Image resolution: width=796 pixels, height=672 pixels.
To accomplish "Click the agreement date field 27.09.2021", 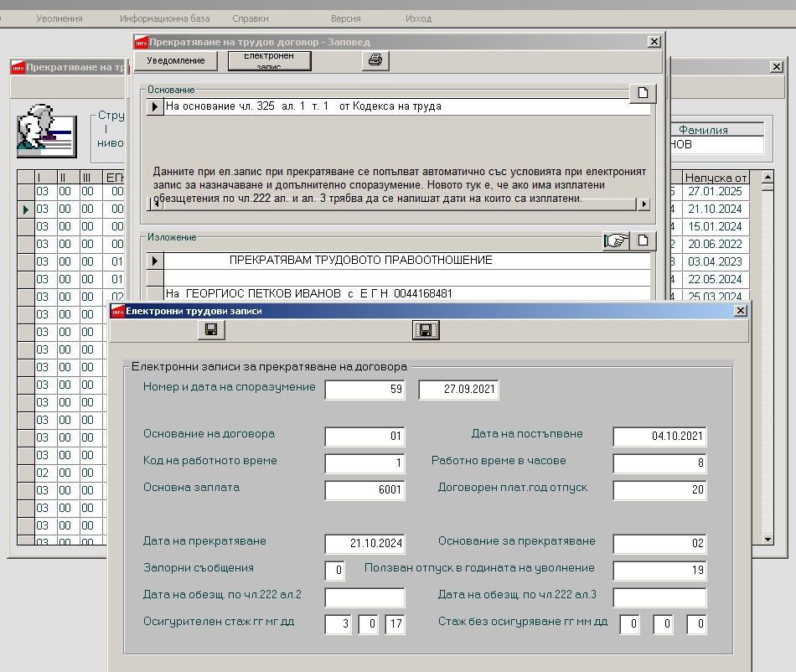I will [458, 390].
